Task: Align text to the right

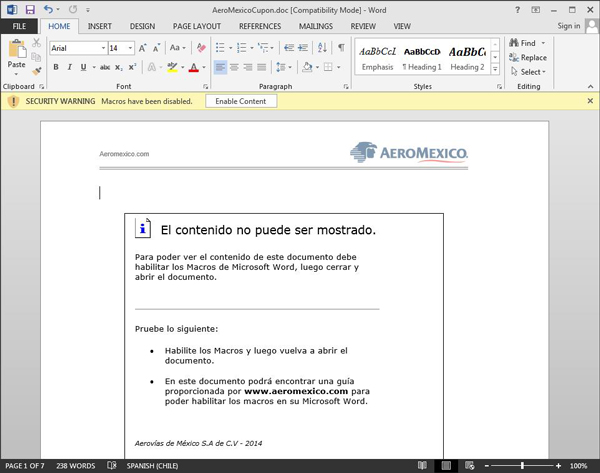Action: click(248, 67)
